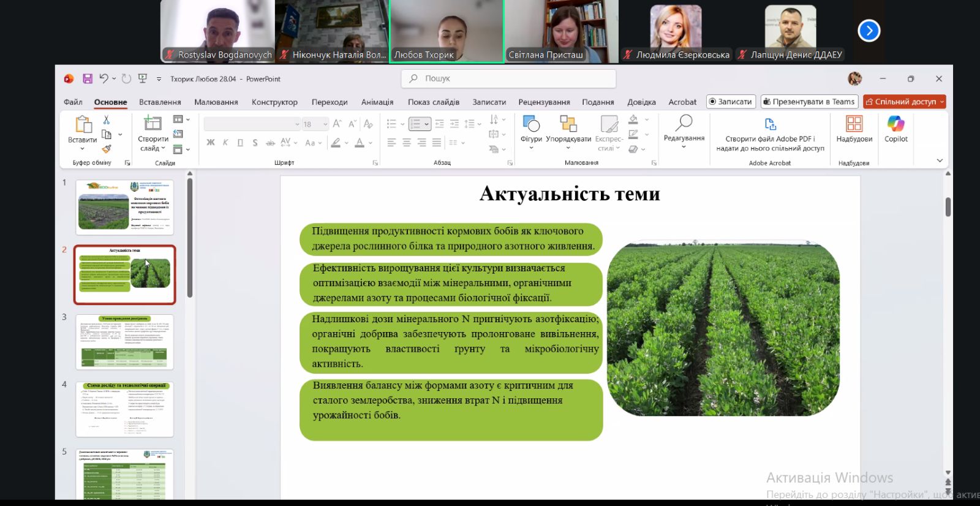
Task: Click the Надбудови add-ins icon
Action: [854, 124]
